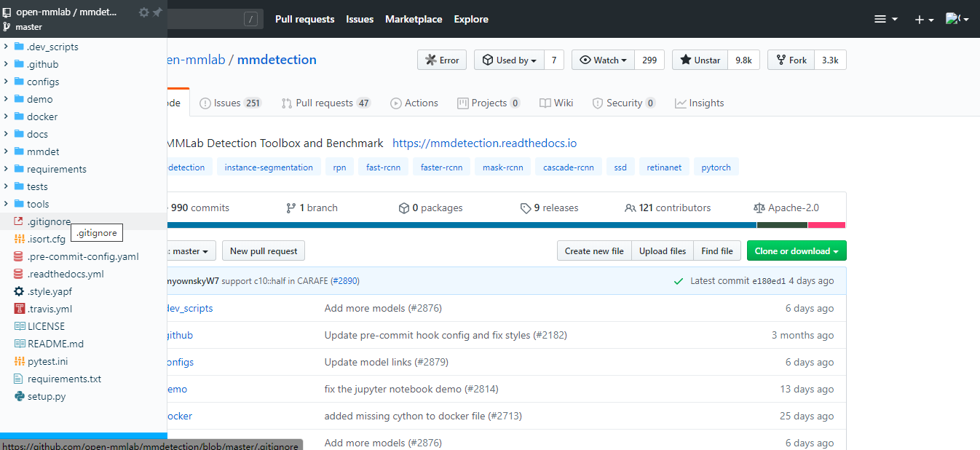Click the tools folder icon in sidebar
980x450 pixels.
[19, 204]
